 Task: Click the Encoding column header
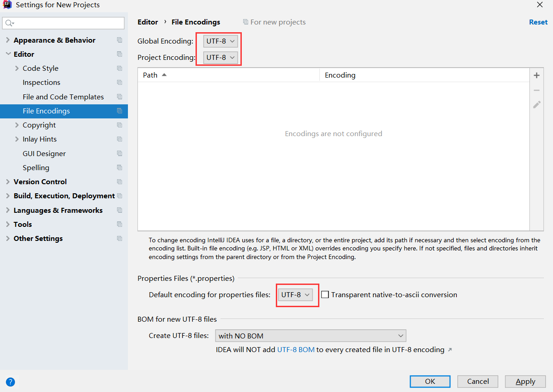coord(425,75)
